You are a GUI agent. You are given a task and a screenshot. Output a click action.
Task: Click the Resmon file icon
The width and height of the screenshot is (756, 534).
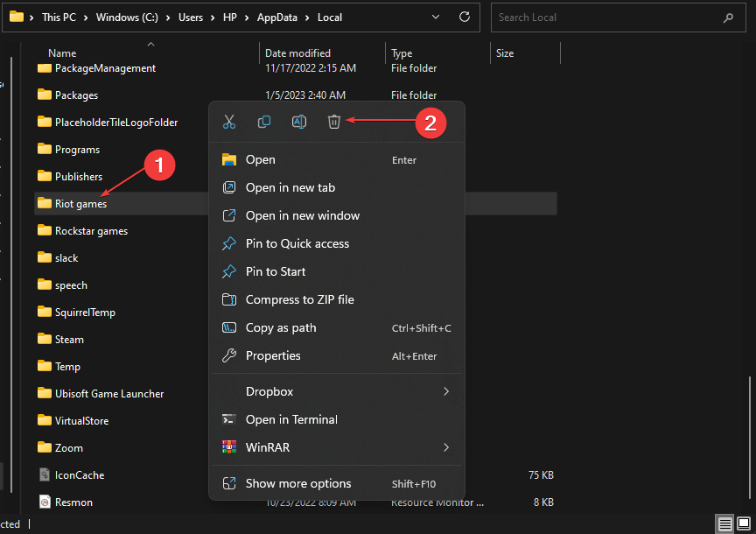click(x=45, y=502)
